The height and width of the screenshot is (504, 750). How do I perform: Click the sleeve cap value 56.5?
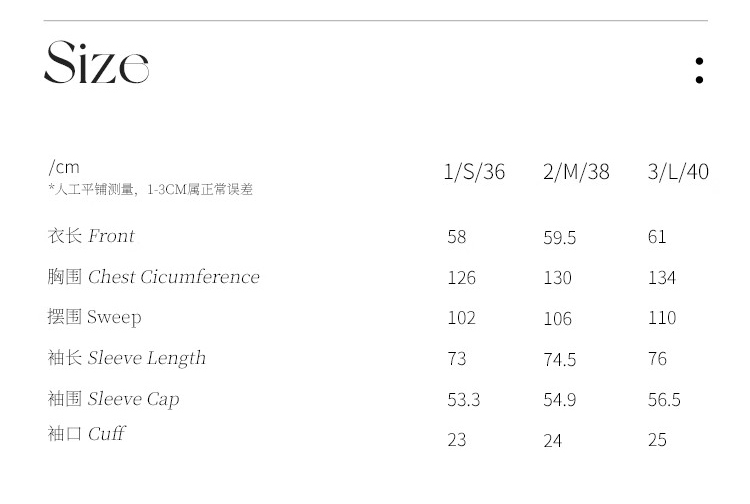[x=664, y=399]
